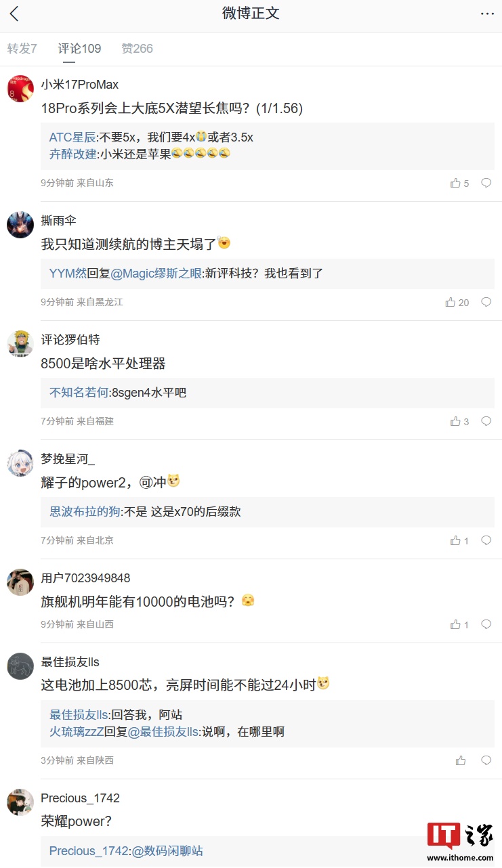
Task: Click the @Magic缪斯之眼 mention link
Action: tap(156, 274)
